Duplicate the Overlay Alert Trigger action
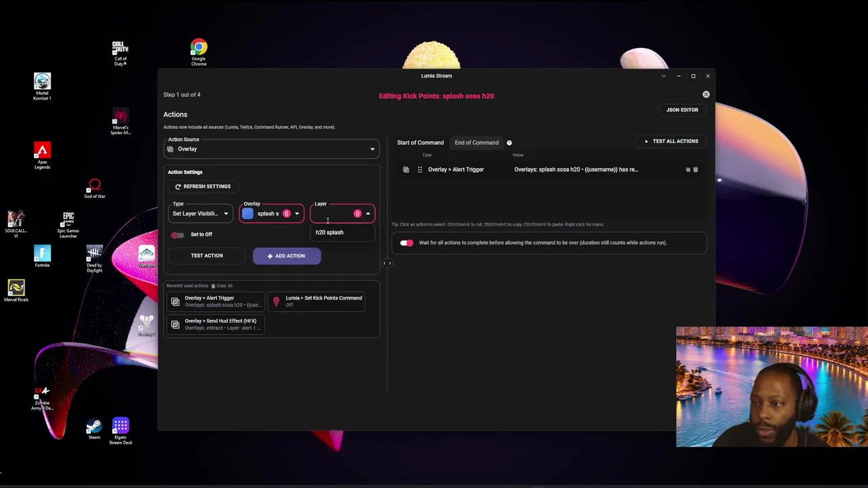 (x=688, y=169)
